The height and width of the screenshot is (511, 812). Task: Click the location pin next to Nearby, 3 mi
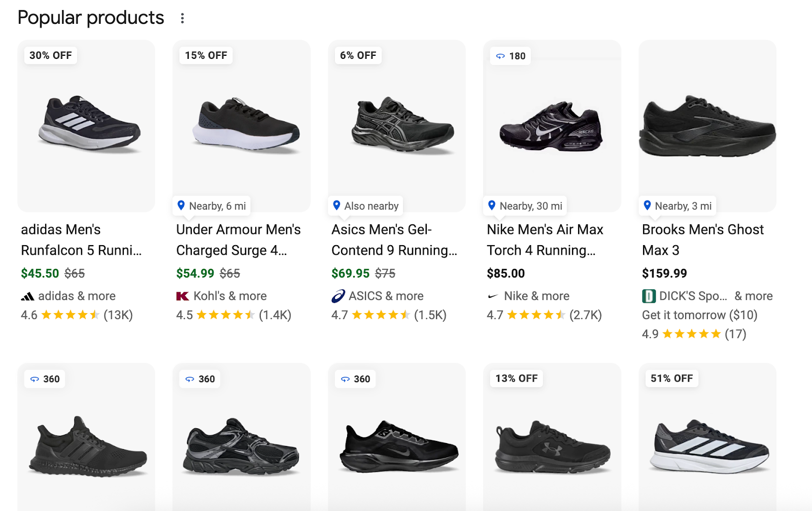(x=648, y=206)
